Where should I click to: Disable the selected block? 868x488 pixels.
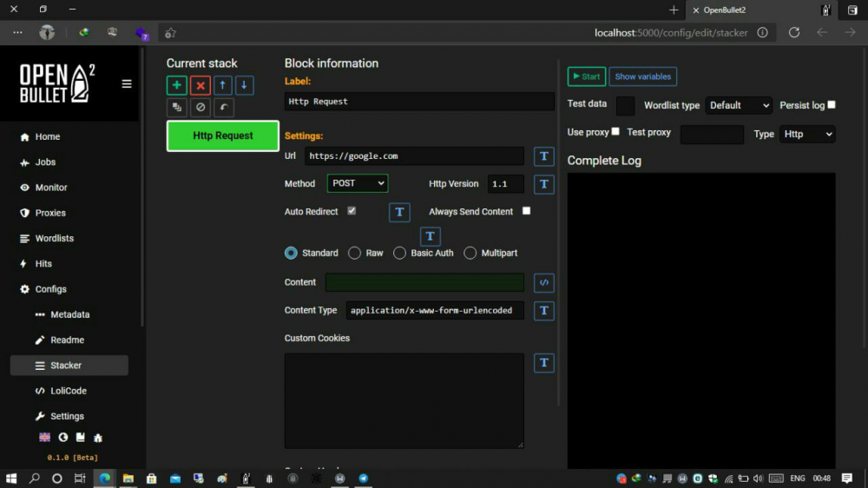[201, 108]
